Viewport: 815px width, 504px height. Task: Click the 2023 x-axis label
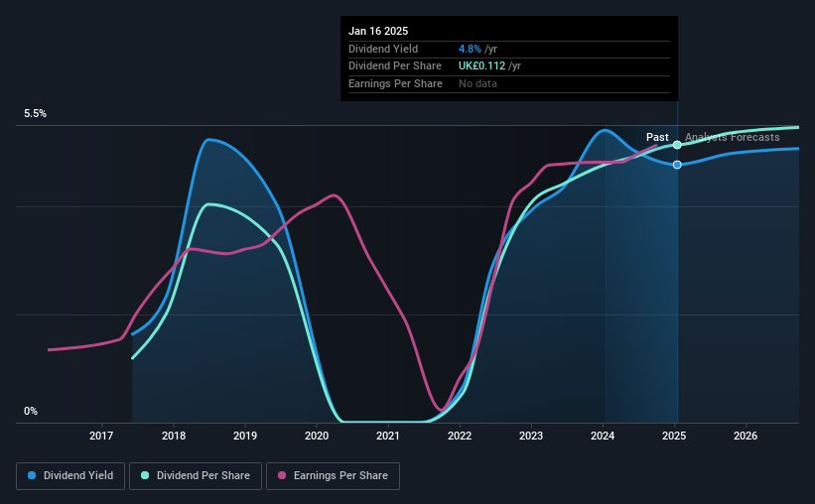point(531,436)
